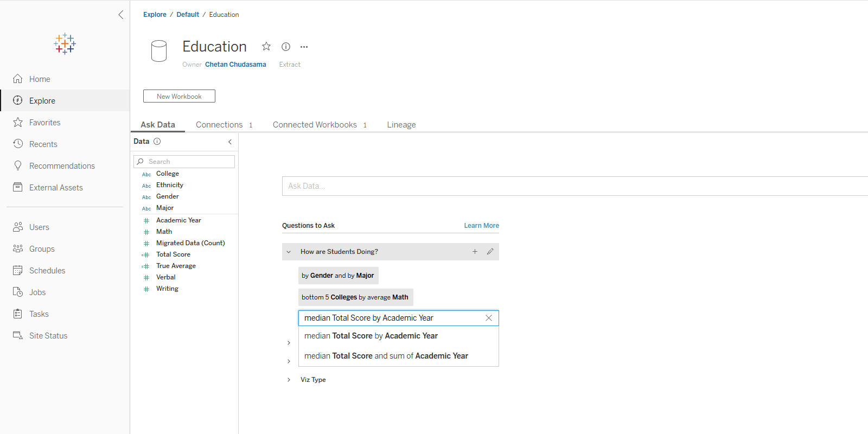Show Education details info icon
This screenshot has width=868, height=434.
click(286, 47)
